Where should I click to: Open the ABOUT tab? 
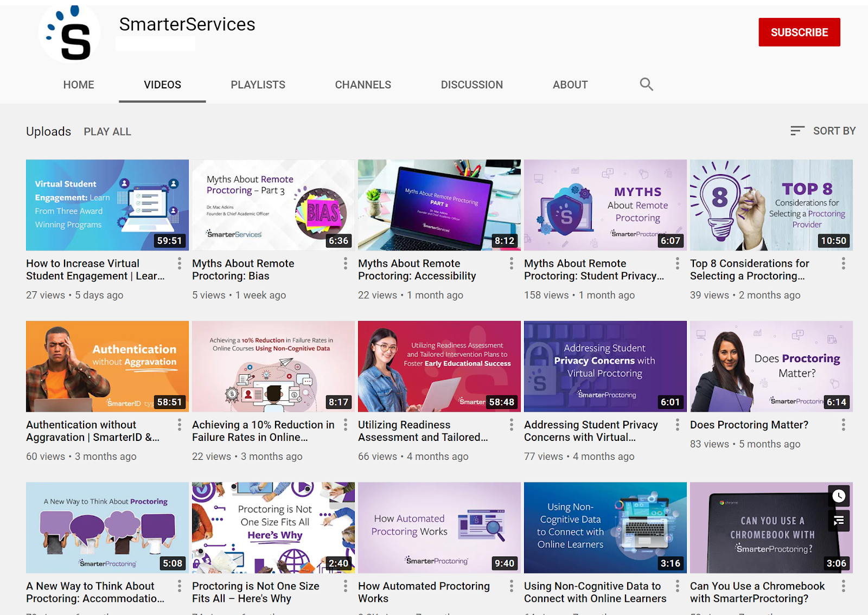[x=570, y=85]
